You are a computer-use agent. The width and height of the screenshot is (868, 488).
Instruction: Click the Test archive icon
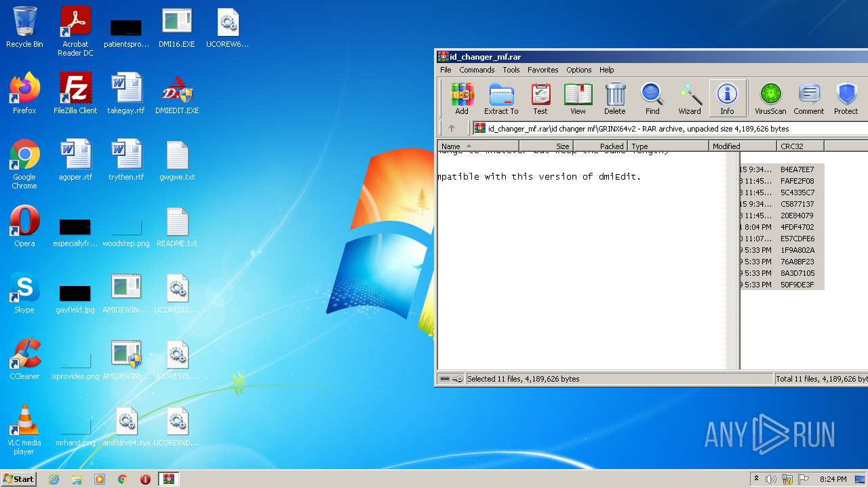(540, 98)
